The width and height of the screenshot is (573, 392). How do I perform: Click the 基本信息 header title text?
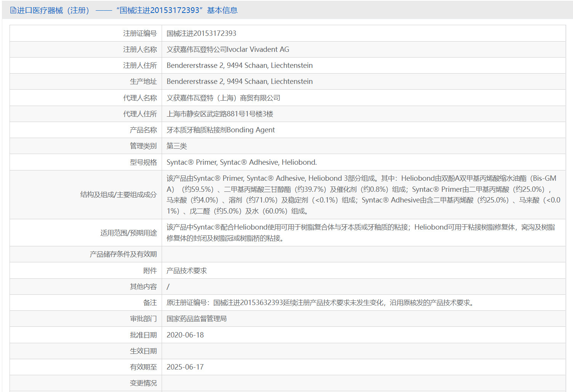coord(222,10)
